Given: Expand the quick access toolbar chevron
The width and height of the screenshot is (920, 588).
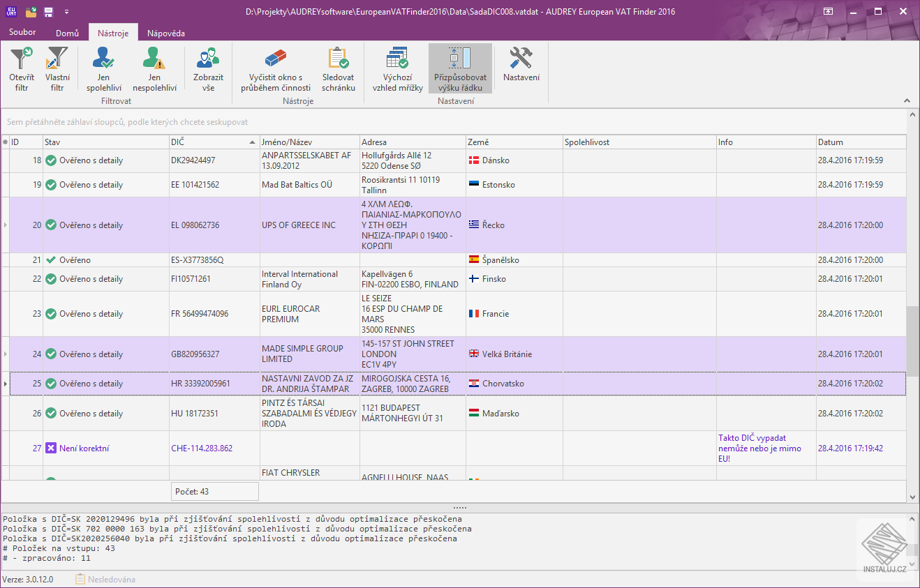Looking at the screenshot, I should (x=67, y=11).
